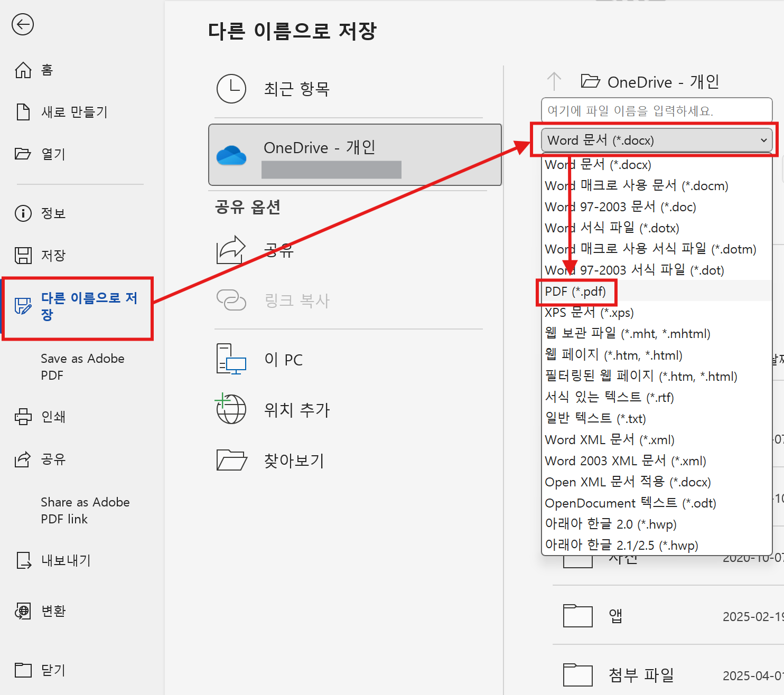Select 웹 보관 파일 (*.mht, *.mhtml) option
Image resolution: width=784 pixels, height=695 pixels.
(x=657, y=333)
